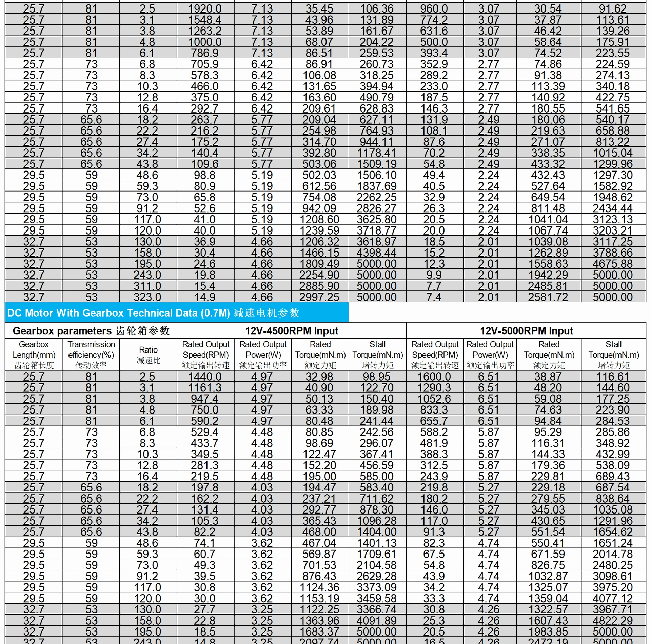Click the rated torque 1239.59
The height and width of the screenshot is (644, 651).
319,230
